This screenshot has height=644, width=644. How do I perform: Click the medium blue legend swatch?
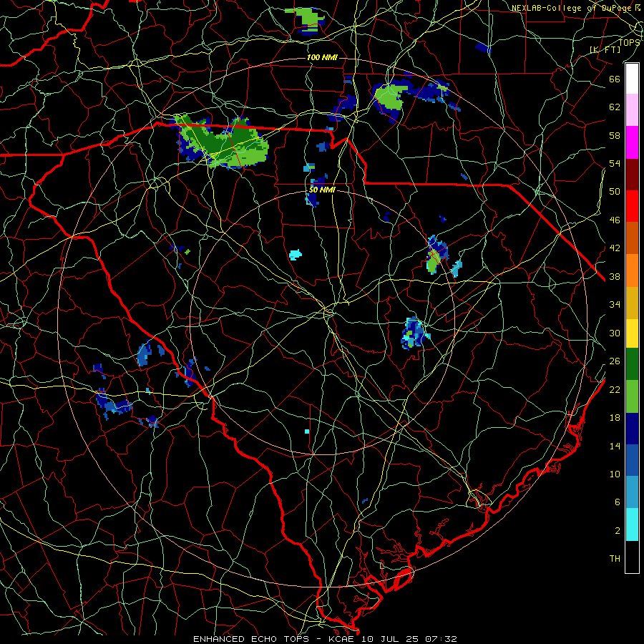(632, 460)
